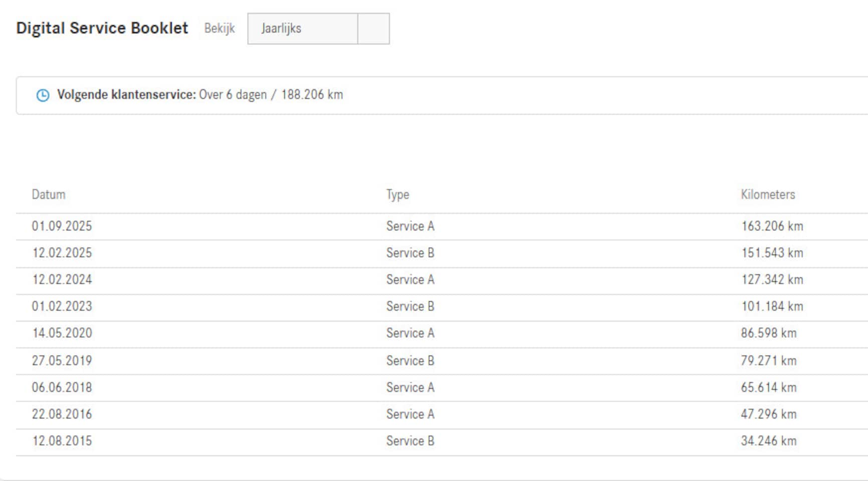Image resolution: width=868 pixels, height=481 pixels.
Task: Click the 14.05.2020 service date
Action: (x=62, y=333)
